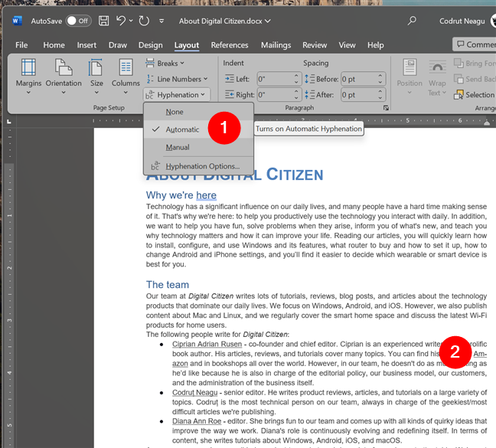Toggle the AutoSave switch

78,21
